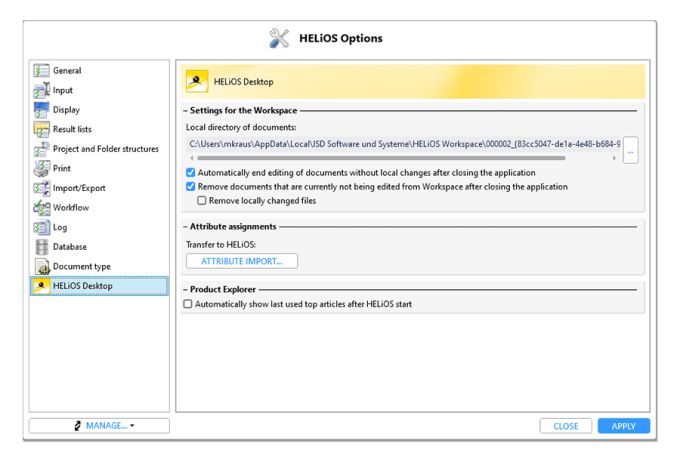Click the General category icon
Viewport: 680px width, 453px height.
41,70
